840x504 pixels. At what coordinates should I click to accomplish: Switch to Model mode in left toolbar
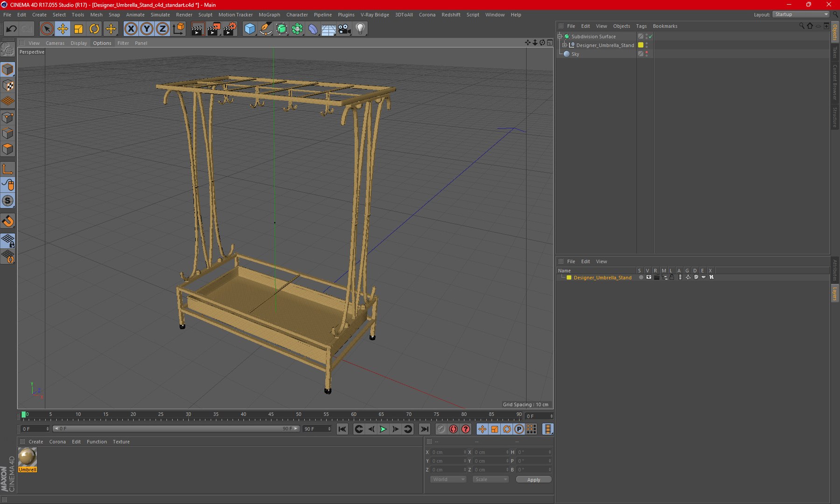click(8, 70)
